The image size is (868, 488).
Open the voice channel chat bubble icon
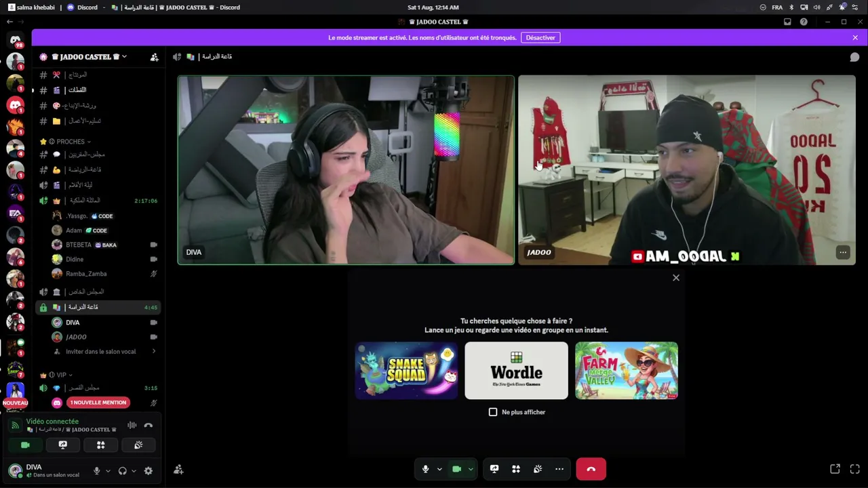click(854, 57)
